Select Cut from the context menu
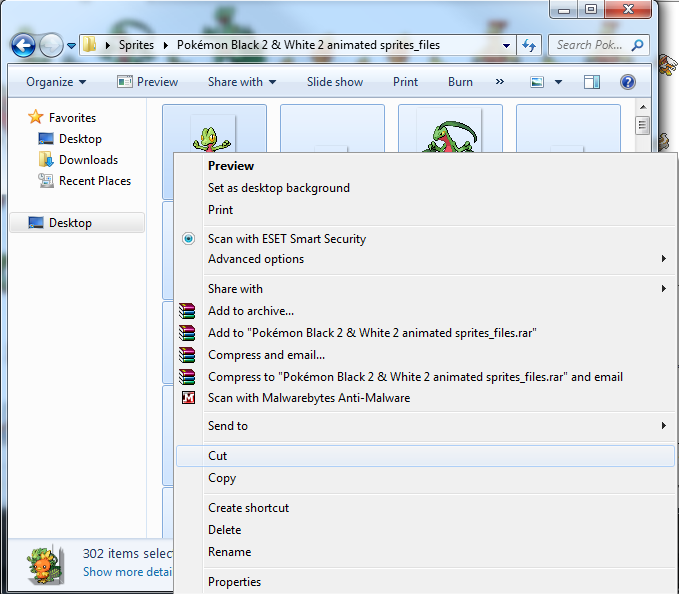 coord(218,455)
